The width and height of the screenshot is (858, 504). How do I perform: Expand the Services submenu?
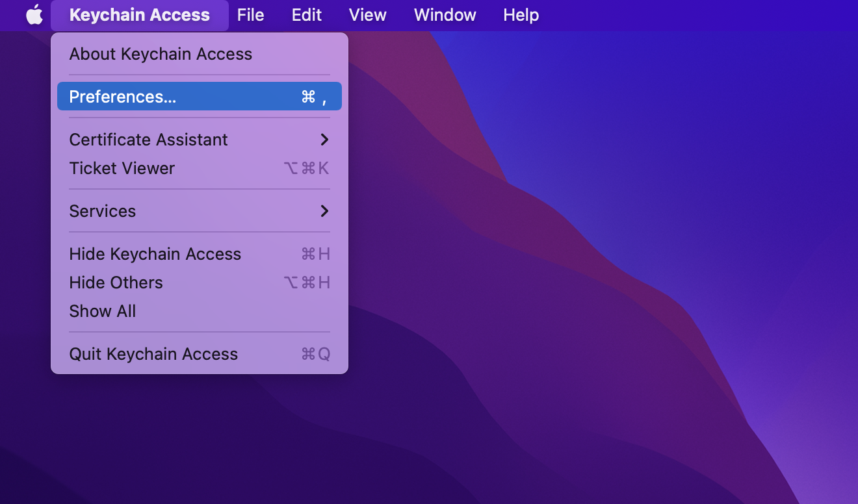(200, 211)
